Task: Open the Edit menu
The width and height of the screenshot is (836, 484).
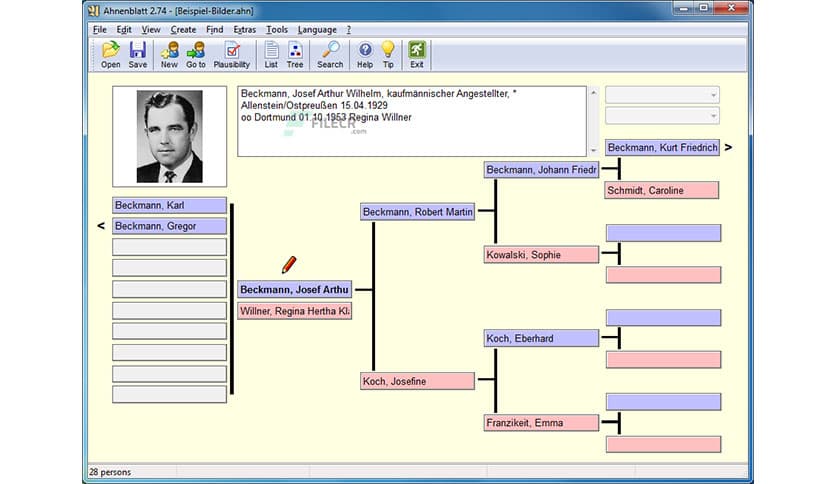Action: [124, 30]
